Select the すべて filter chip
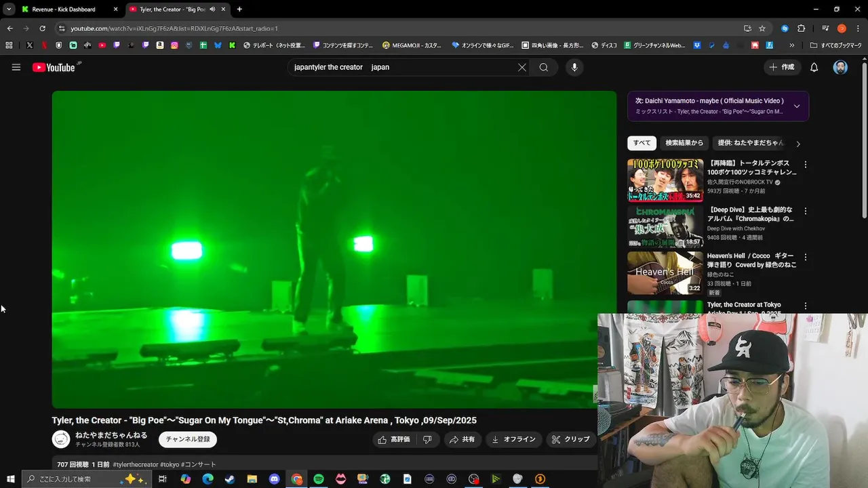The height and width of the screenshot is (488, 868). 642,143
